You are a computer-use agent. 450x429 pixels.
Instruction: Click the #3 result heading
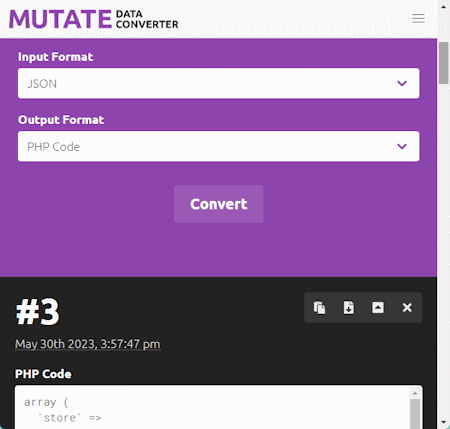pos(37,312)
